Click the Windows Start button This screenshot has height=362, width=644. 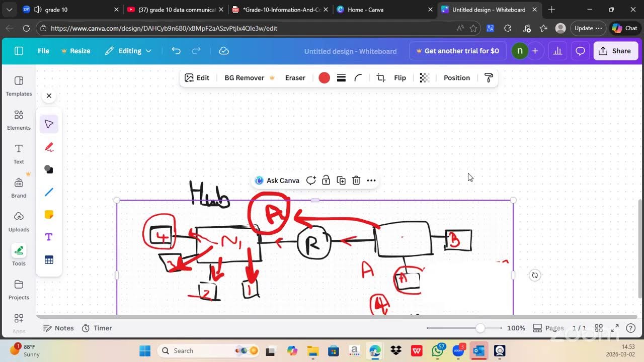click(145, 350)
